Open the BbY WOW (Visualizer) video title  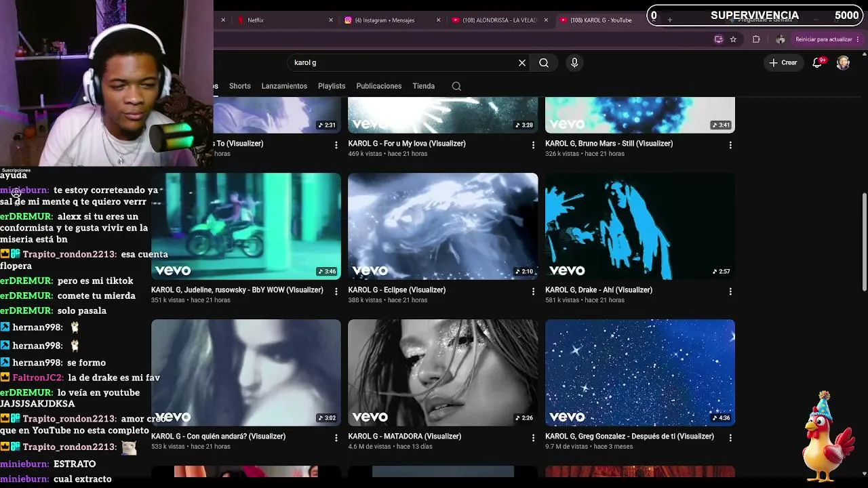point(237,290)
